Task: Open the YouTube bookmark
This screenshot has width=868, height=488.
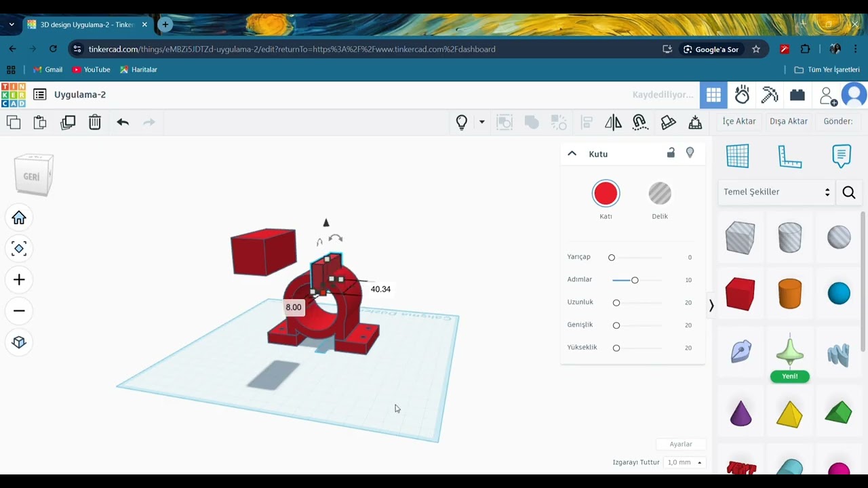Action: tap(91, 70)
